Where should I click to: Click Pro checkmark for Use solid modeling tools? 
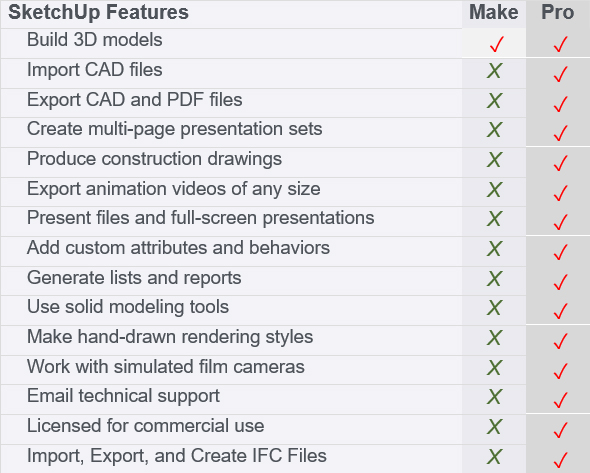pos(561,311)
